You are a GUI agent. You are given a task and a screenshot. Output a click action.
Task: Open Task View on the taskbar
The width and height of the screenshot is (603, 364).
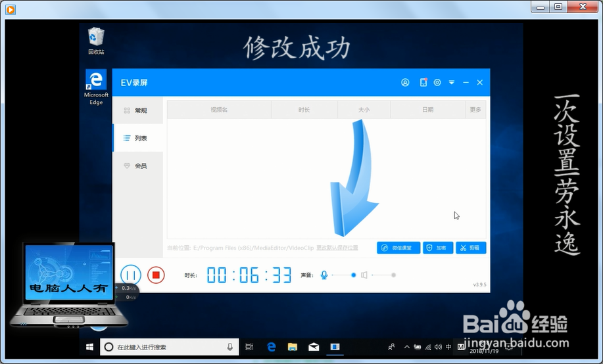coord(249,347)
